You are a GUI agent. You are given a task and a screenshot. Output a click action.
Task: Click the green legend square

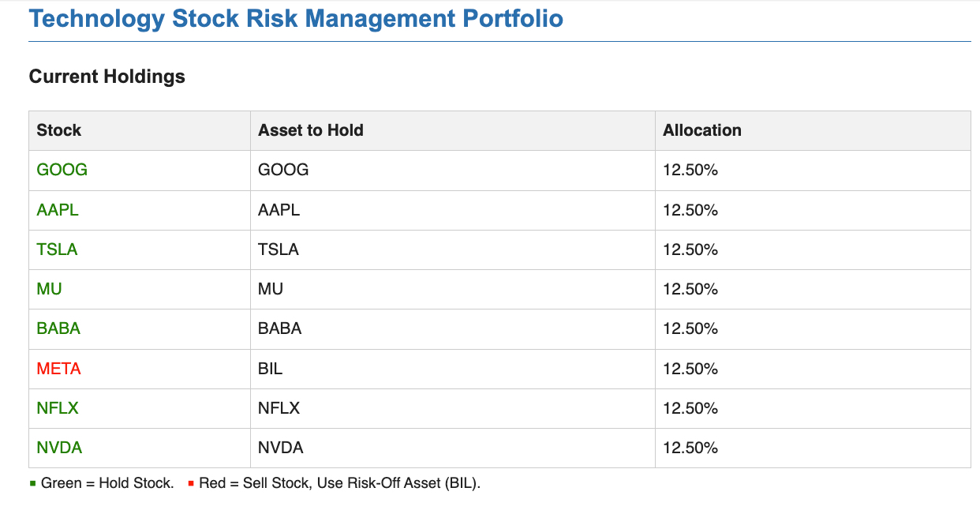(x=32, y=483)
